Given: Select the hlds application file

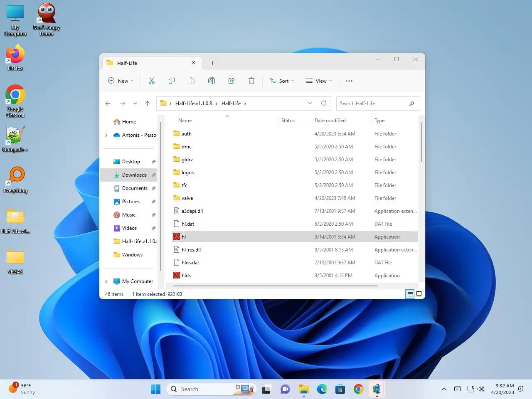Looking at the screenshot, I should (295, 276).
